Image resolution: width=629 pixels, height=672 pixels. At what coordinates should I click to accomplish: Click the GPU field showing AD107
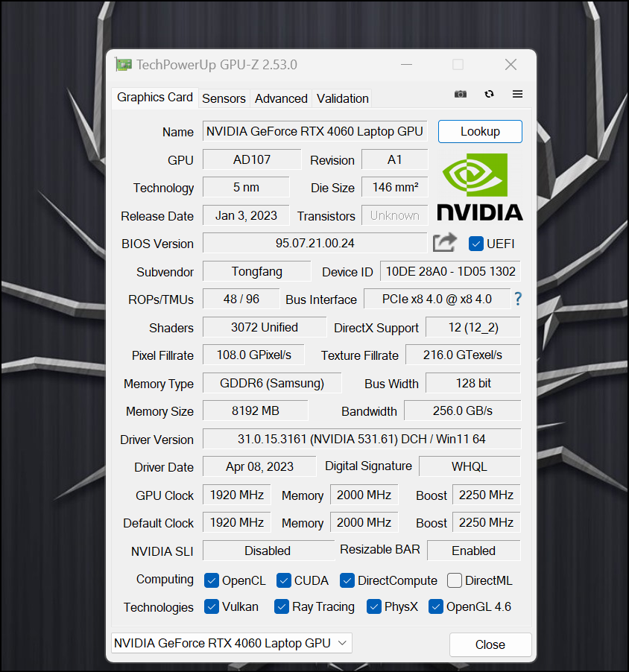point(252,159)
